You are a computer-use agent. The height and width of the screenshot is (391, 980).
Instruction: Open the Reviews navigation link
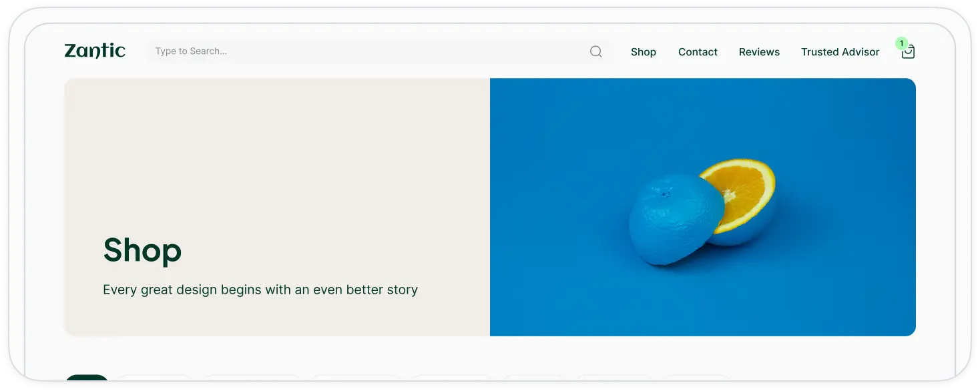tap(759, 52)
